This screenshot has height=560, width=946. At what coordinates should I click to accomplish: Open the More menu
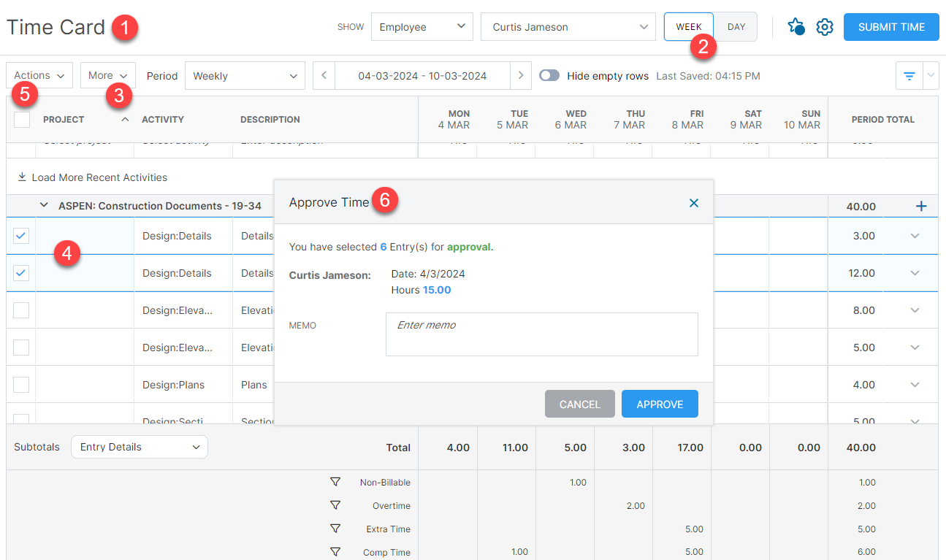107,75
